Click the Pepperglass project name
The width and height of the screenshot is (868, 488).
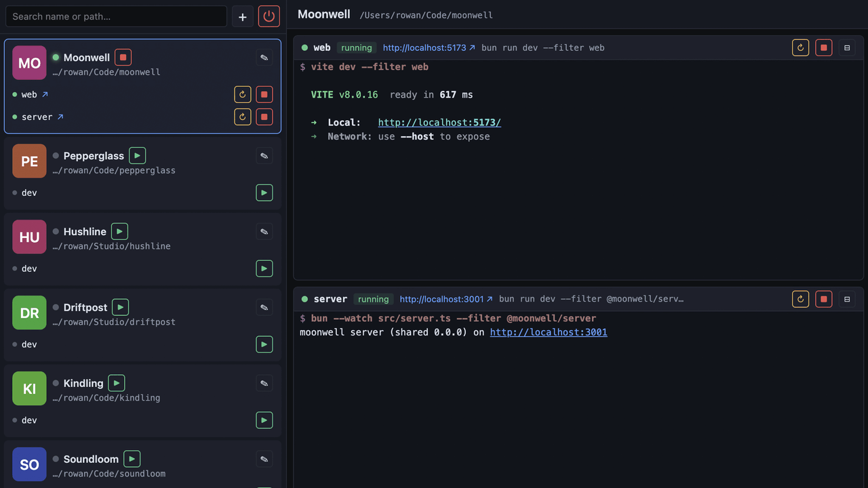point(94,156)
